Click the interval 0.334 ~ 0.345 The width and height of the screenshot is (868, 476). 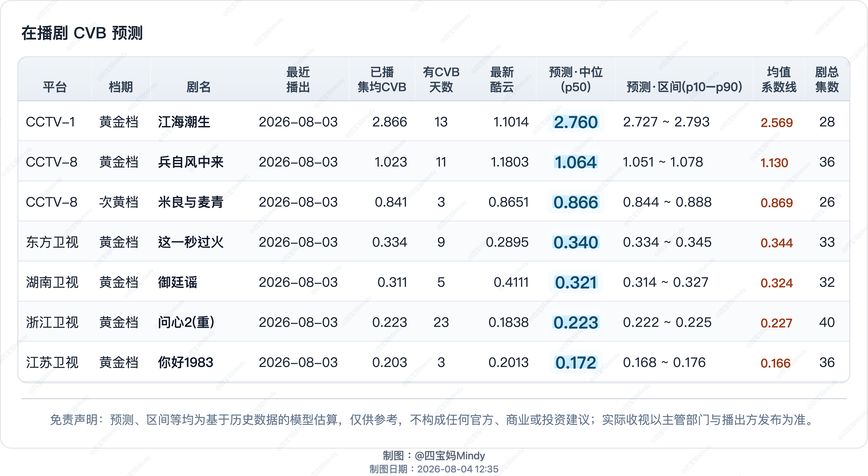(667, 242)
